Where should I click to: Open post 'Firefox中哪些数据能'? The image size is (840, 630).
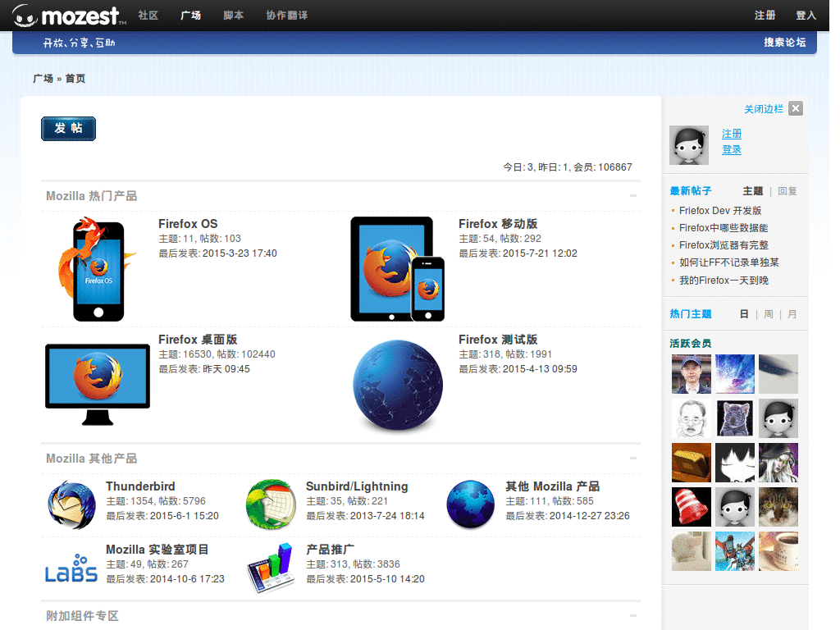tap(724, 228)
